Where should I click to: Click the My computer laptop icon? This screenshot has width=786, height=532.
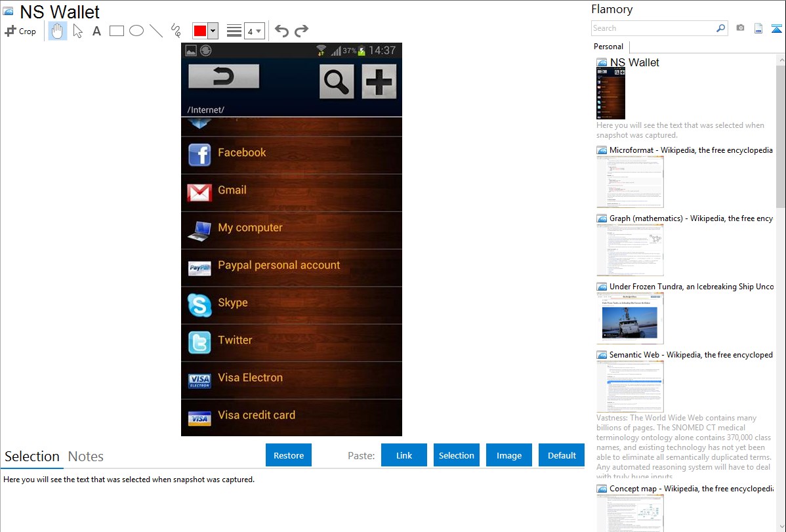pyautogui.click(x=199, y=230)
